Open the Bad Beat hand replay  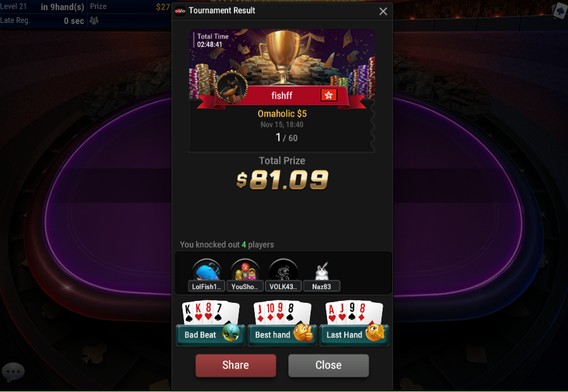pyautogui.click(x=211, y=335)
